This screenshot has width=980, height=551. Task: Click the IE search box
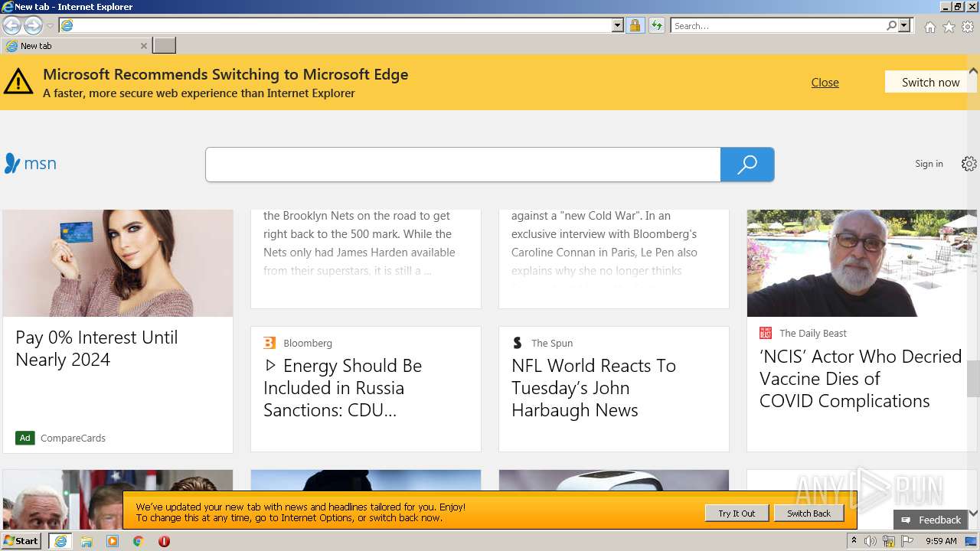coord(779,25)
